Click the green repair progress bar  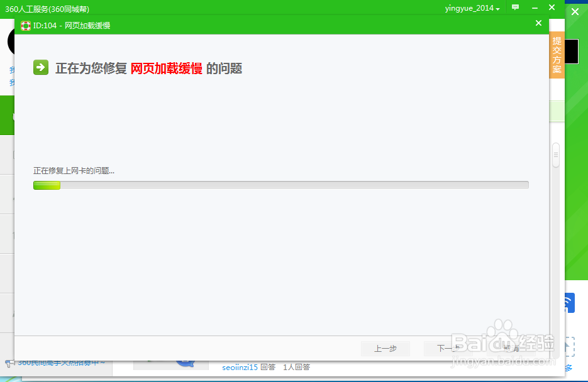pyautogui.click(x=281, y=185)
